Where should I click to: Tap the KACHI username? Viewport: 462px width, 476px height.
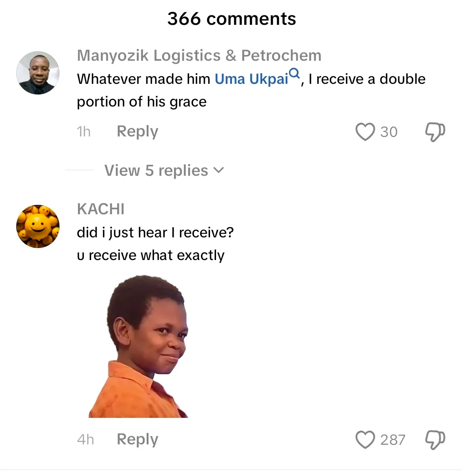coord(101,209)
